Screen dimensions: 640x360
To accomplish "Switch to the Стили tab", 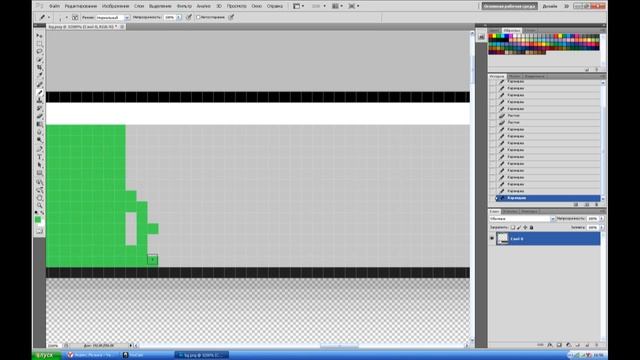I will coord(531,31).
